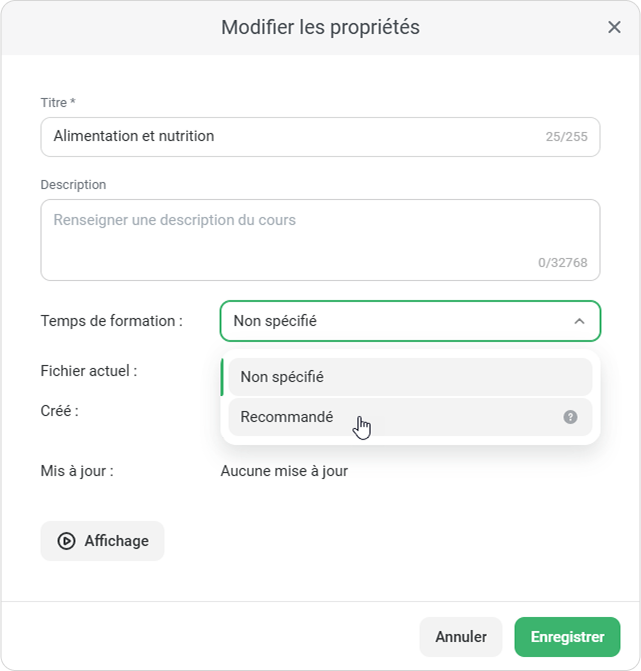
Task: Focus the Titre input field
Action: tap(290, 136)
